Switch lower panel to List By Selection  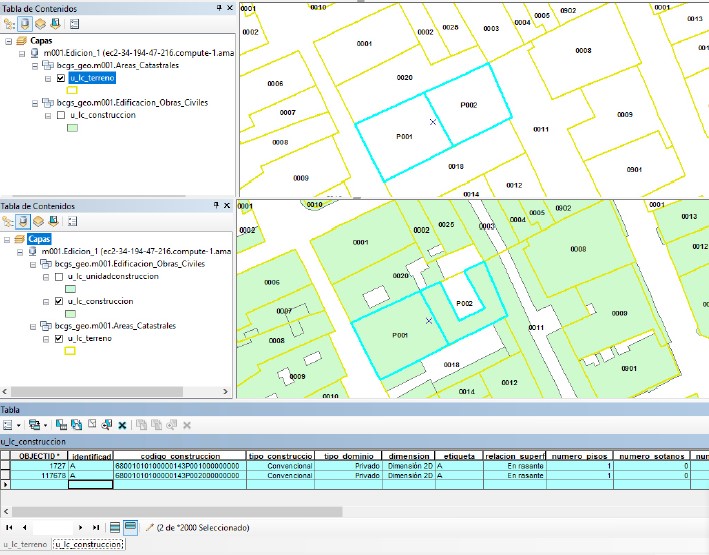[54, 222]
